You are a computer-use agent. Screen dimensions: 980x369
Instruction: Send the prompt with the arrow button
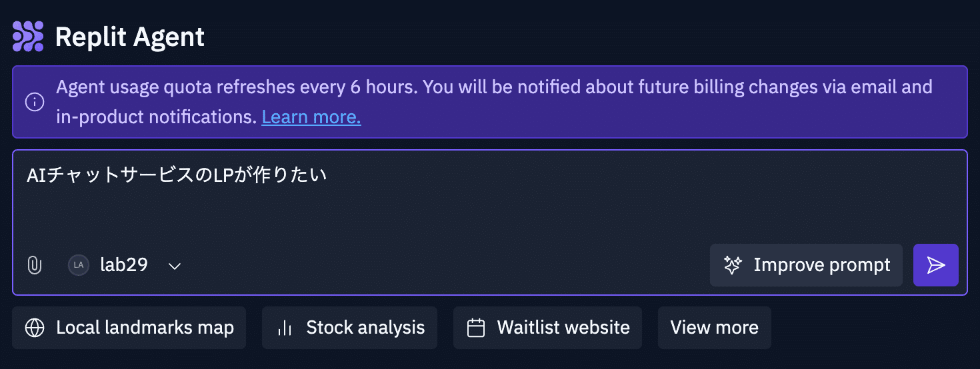(935, 265)
